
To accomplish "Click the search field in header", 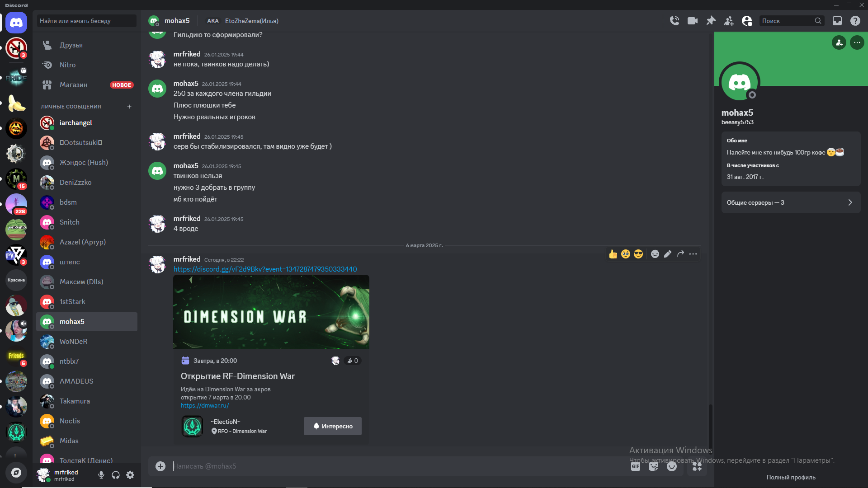I will 792,21.
